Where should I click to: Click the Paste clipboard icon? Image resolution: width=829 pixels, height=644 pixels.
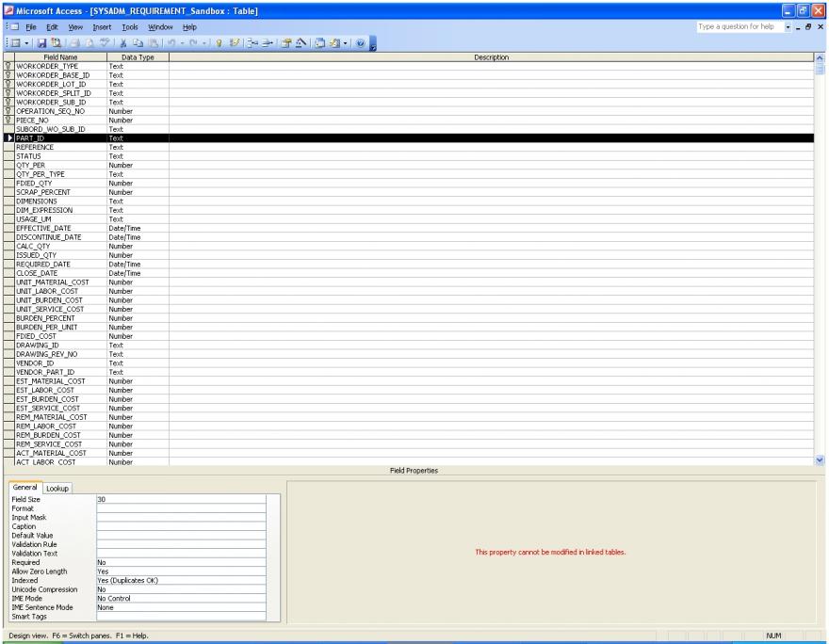coord(153,43)
